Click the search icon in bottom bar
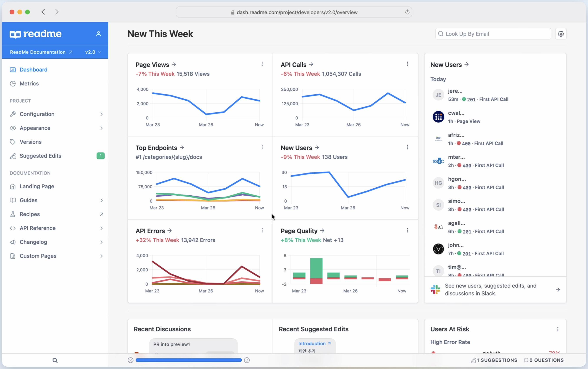 (x=55, y=361)
